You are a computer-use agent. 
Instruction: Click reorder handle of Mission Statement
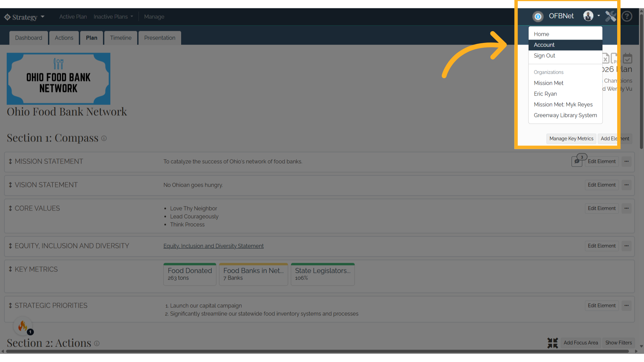click(10, 162)
